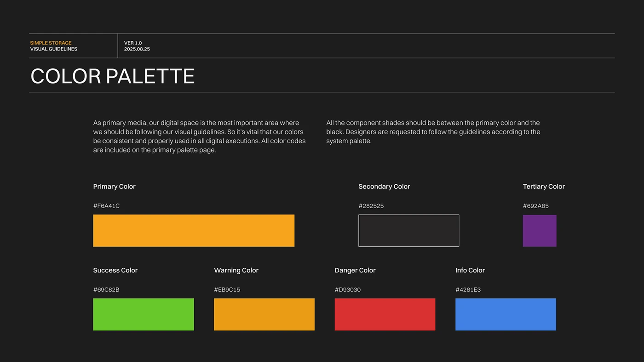Click the hex code #F6A41C
The width and height of the screenshot is (644, 362).
106,206
